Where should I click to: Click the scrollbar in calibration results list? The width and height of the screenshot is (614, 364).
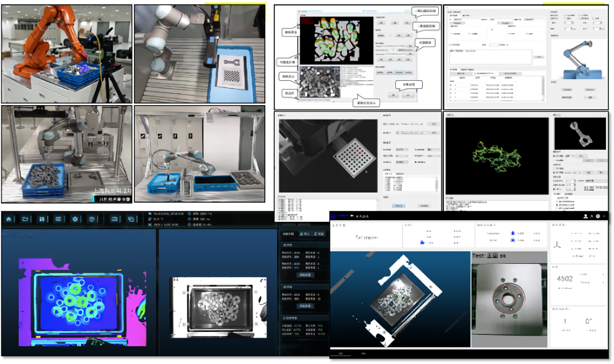(x=436, y=183)
